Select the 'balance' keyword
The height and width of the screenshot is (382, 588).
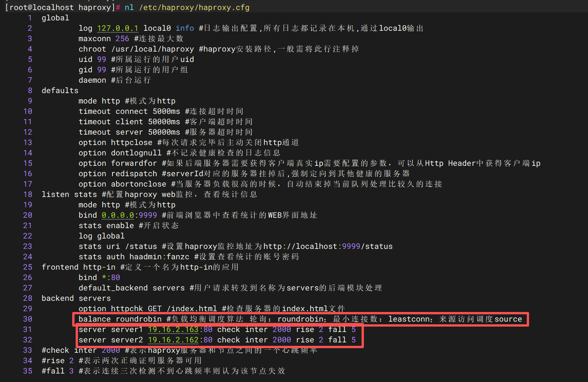click(95, 319)
